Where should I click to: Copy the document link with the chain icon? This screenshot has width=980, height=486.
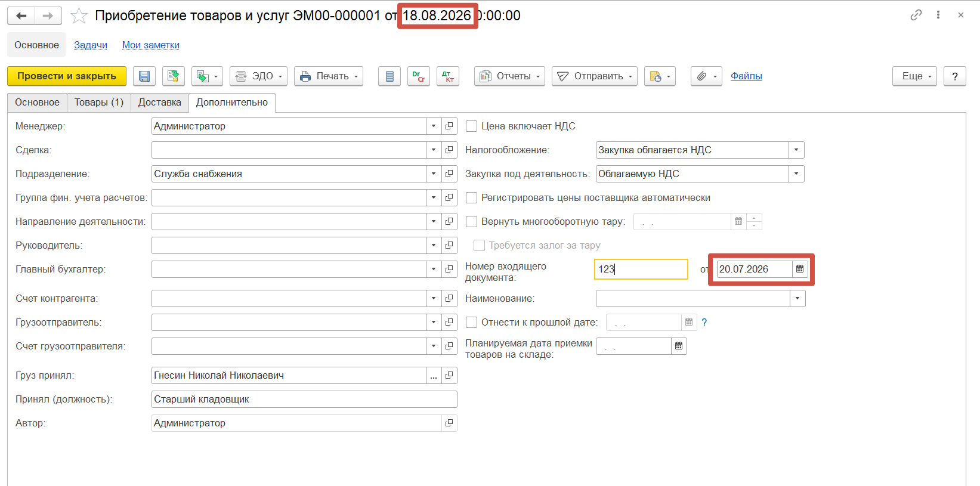click(x=916, y=15)
